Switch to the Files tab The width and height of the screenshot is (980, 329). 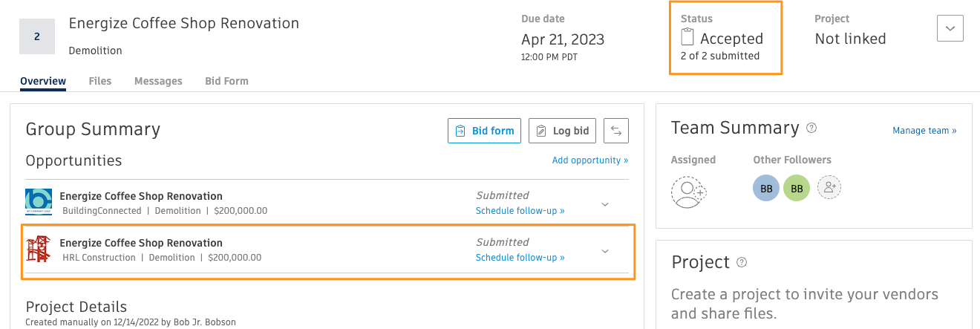pyautogui.click(x=100, y=81)
